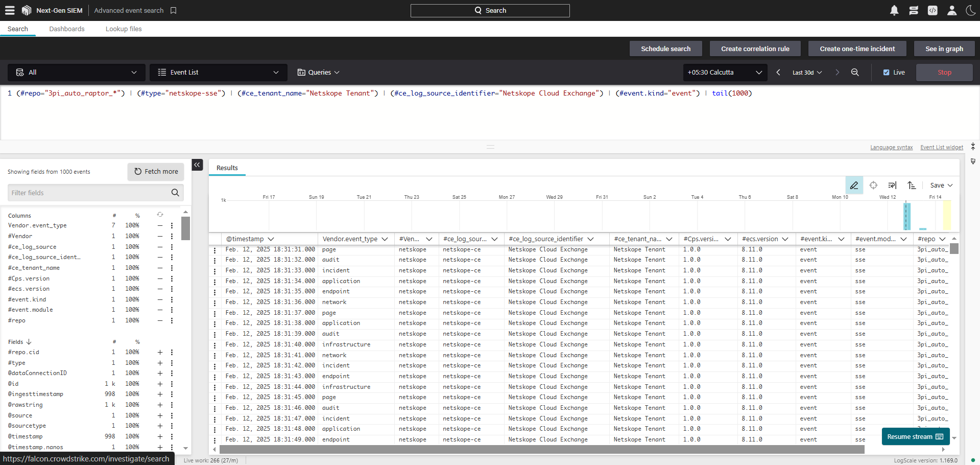Open the Last 30d time range dropdown
The width and height of the screenshot is (980, 465).
tap(807, 73)
